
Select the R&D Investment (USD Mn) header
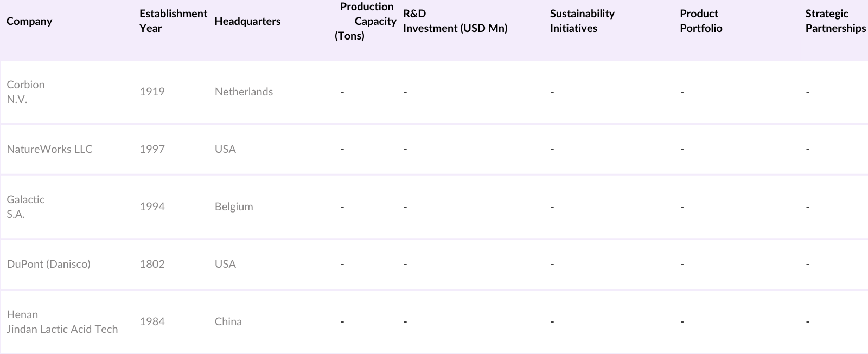click(x=455, y=21)
